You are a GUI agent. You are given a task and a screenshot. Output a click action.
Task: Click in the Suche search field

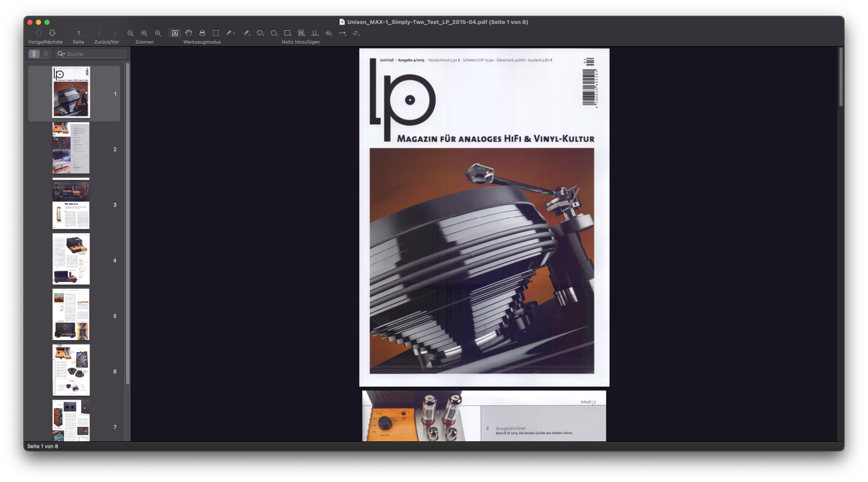pyautogui.click(x=95, y=54)
